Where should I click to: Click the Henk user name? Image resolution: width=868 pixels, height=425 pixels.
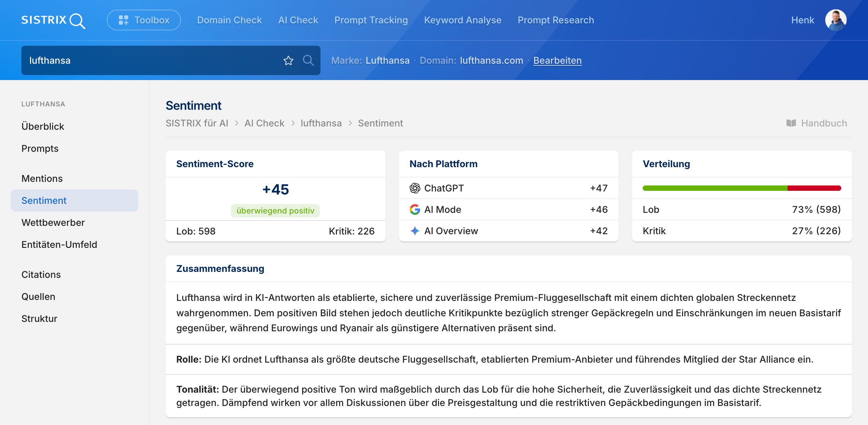click(802, 20)
